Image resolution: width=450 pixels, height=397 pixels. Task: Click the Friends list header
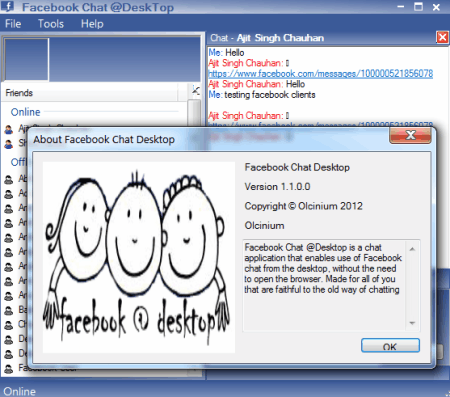coord(90,93)
